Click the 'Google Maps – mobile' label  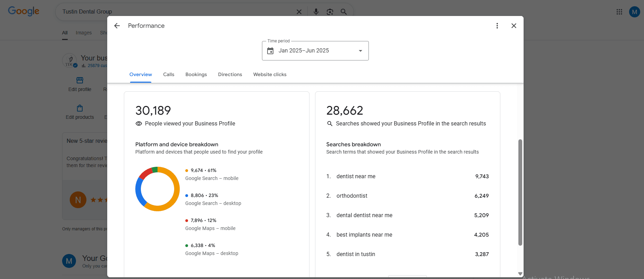point(210,228)
